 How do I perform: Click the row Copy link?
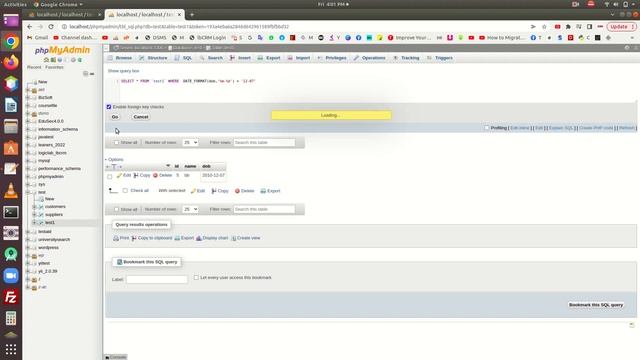click(x=142, y=175)
